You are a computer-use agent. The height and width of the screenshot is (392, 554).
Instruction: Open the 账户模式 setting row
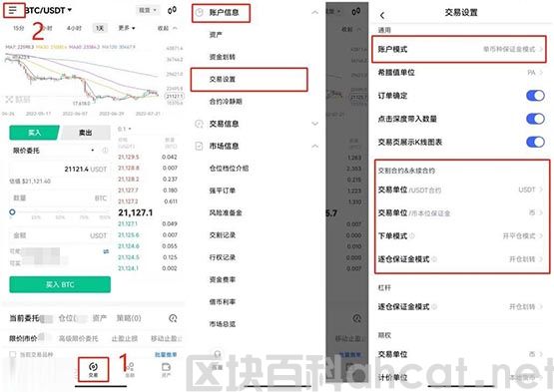coord(459,49)
